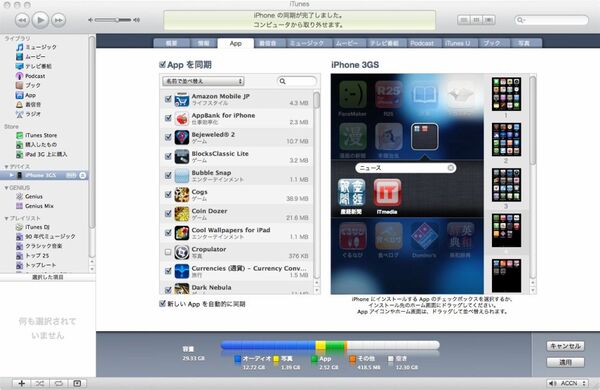Open トップ 25 smart playlist
Viewport: 600px width, 390px height.
pos(33,255)
